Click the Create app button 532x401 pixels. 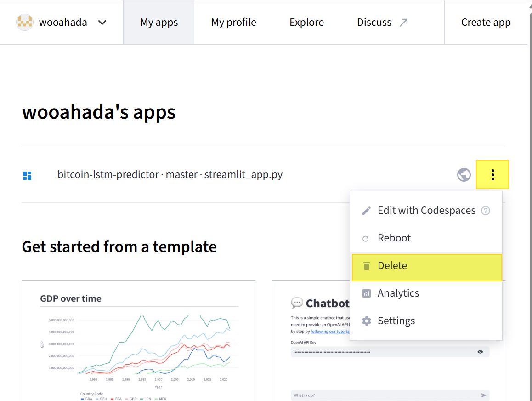486,23
